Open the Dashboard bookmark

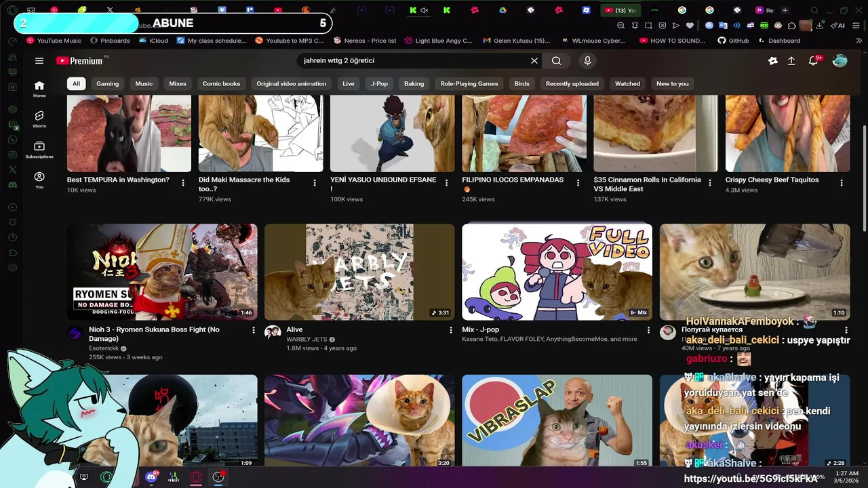point(778,41)
